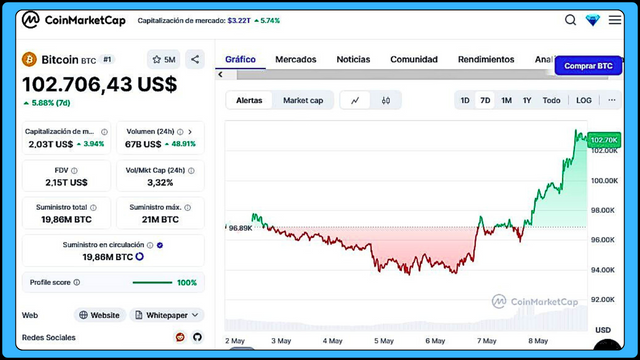This screenshot has width=640, height=360.
Task: Click the Redes Sociales label
Action: coord(49,338)
